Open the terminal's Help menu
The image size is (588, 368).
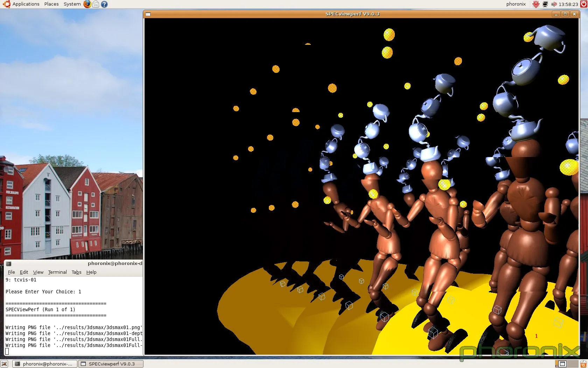coord(91,272)
